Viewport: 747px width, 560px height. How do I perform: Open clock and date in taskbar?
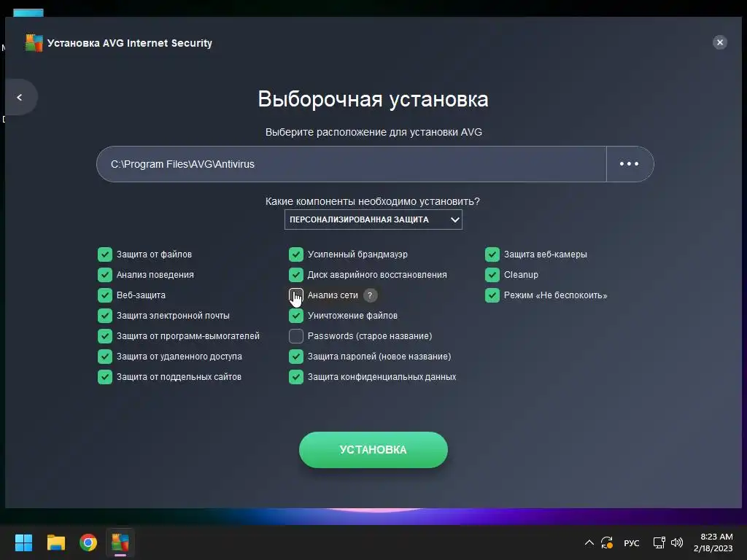coord(713,542)
